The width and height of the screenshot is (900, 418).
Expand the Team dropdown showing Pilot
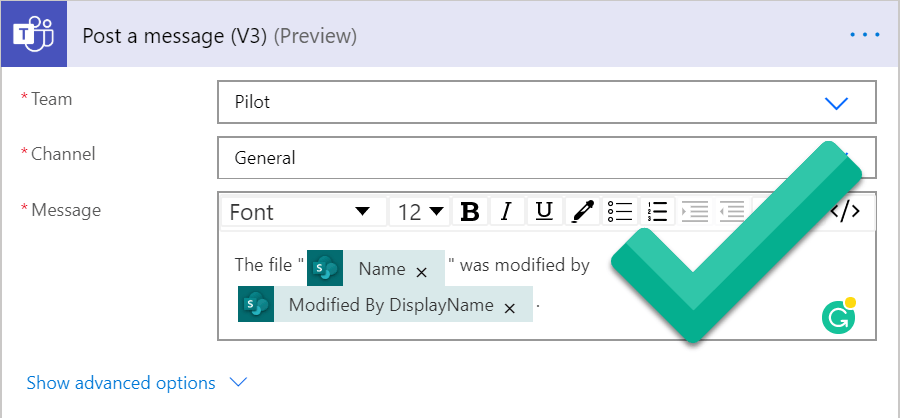click(x=835, y=102)
